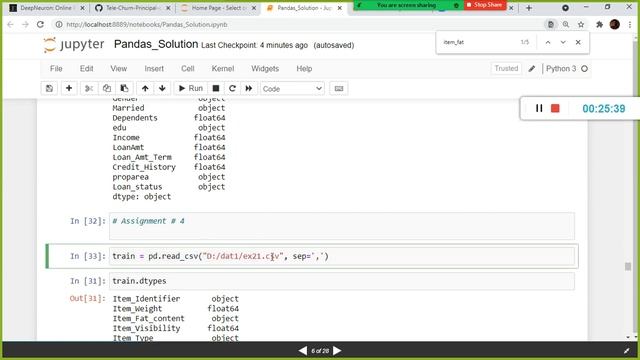The image size is (640, 360).
Task: Click the Jupyter logo
Action: pyautogui.click(x=74, y=44)
